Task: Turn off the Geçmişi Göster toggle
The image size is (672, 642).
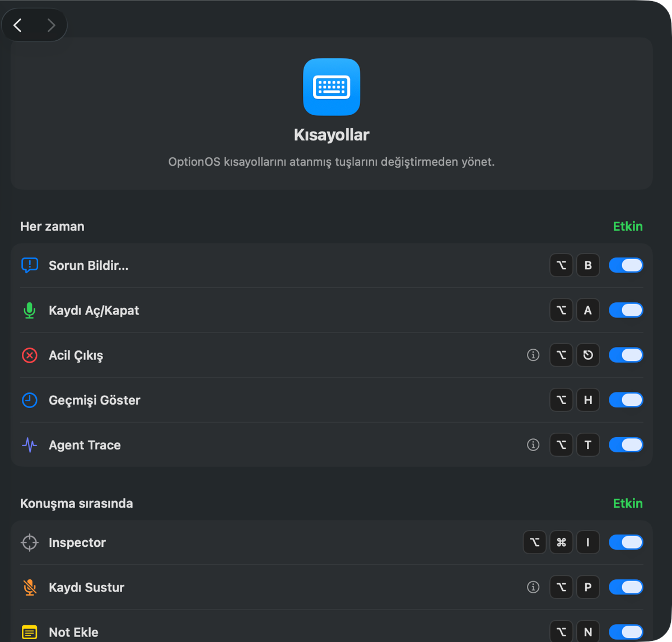Action: (626, 400)
